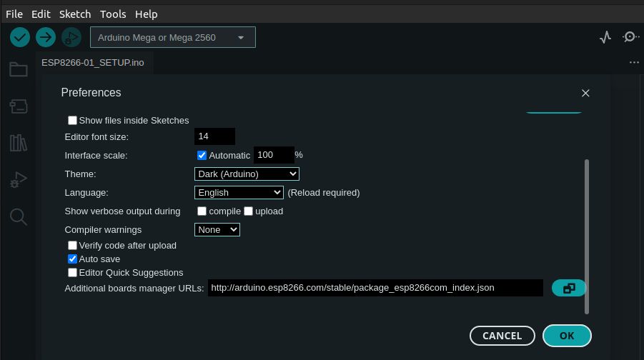Uncheck Automatic interface scale
644x360 pixels.
point(202,155)
